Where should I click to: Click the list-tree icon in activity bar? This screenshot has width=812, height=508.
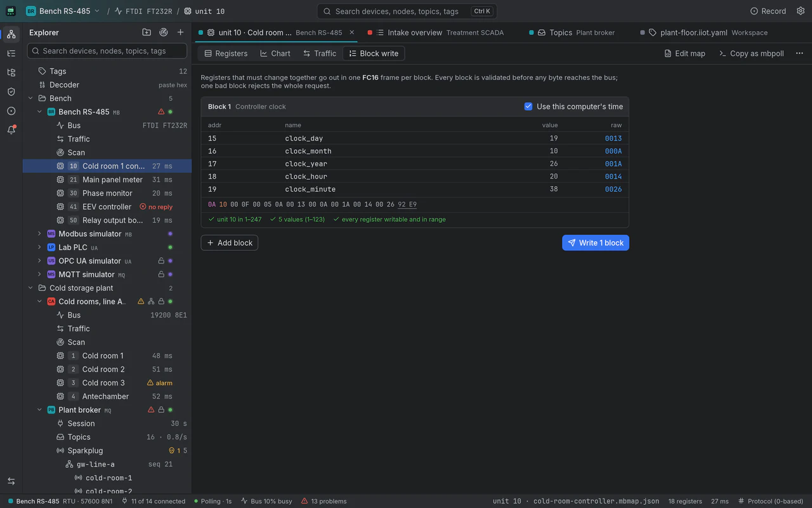point(11,53)
